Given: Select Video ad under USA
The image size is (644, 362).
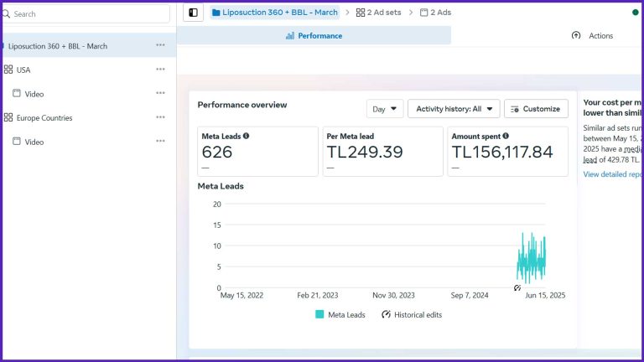Looking at the screenshot, I should click(x=89, y=94).
